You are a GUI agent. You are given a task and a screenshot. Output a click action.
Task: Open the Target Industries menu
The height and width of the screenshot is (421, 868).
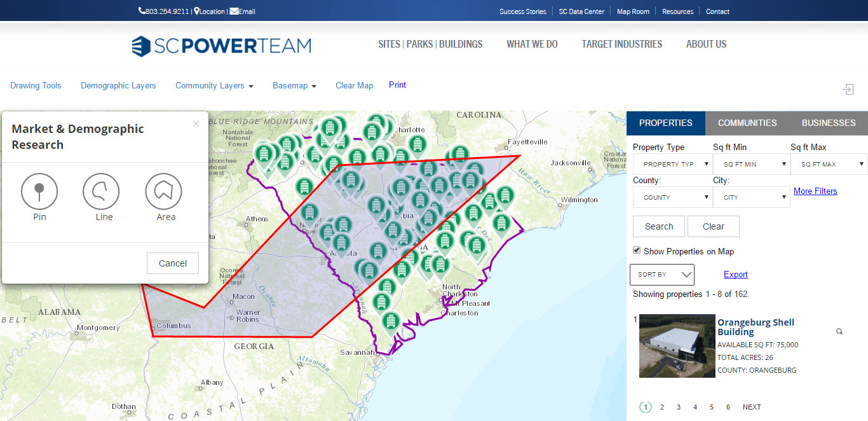pos(622,45)
